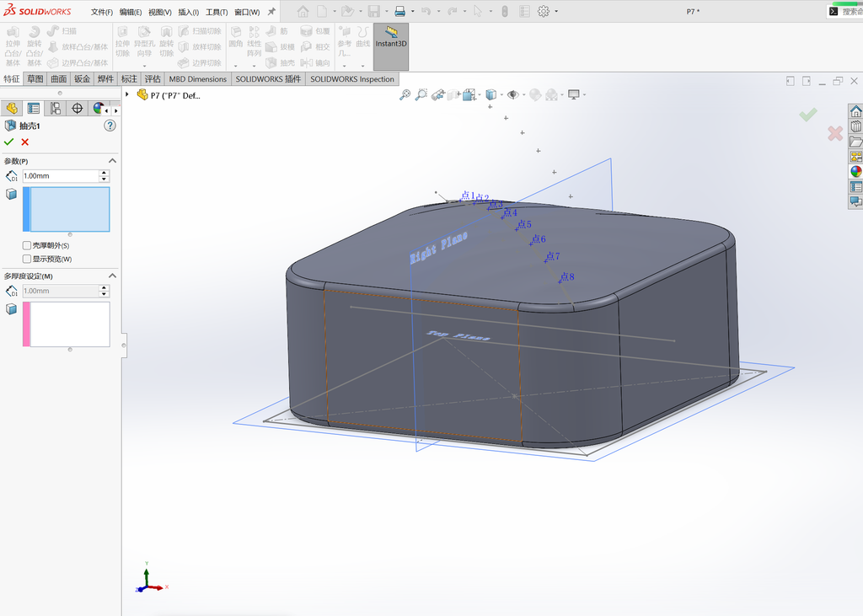This screenshot has width=863, height=616.
Task: Open the View Orientation dropdown arrow
Action: click(x=480, y=95)
